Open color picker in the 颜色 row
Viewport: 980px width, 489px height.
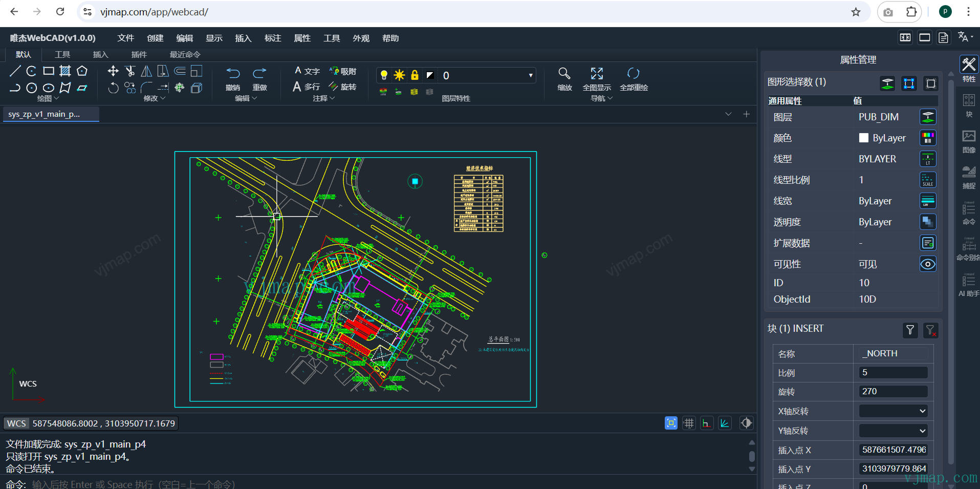click(928, 138)
